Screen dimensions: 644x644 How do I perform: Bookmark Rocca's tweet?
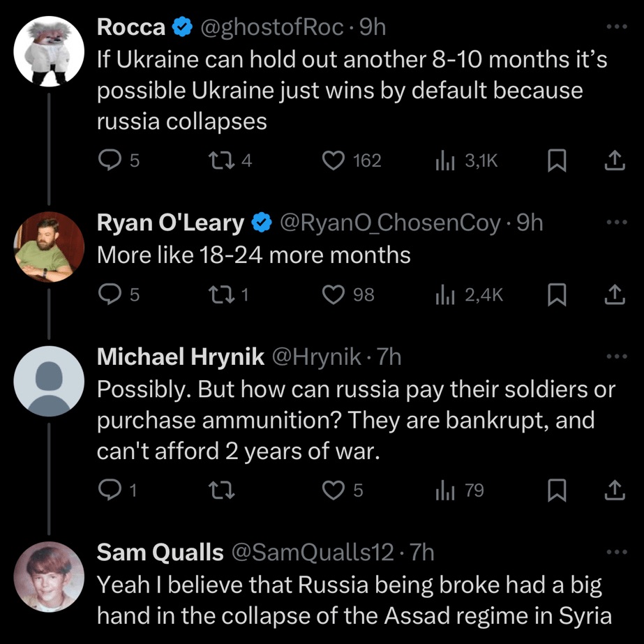(x=555, y=161)
